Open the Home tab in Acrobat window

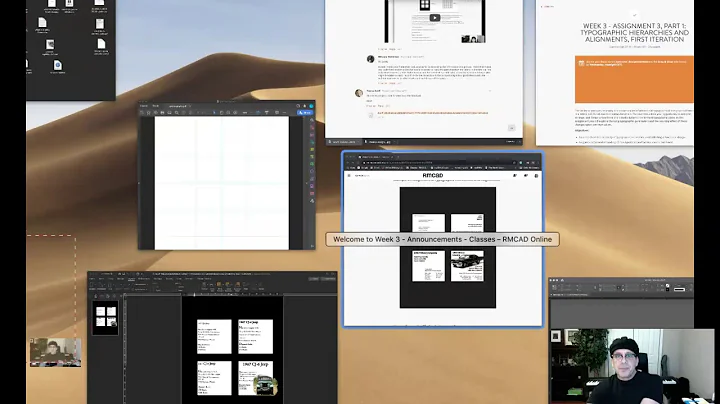[144, 106]
